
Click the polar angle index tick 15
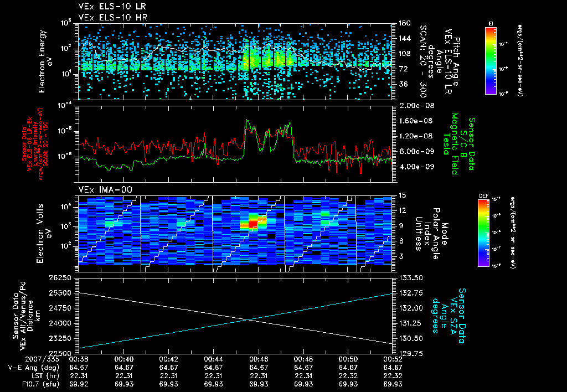coord(402,195)
